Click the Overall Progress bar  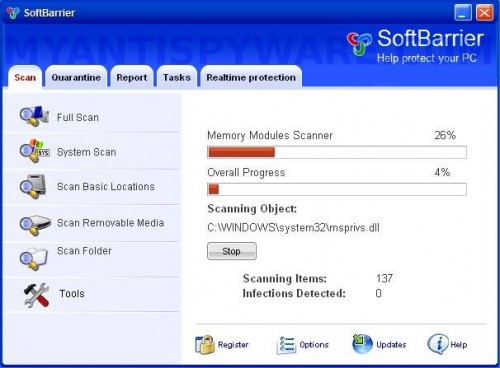coord(337,189)
